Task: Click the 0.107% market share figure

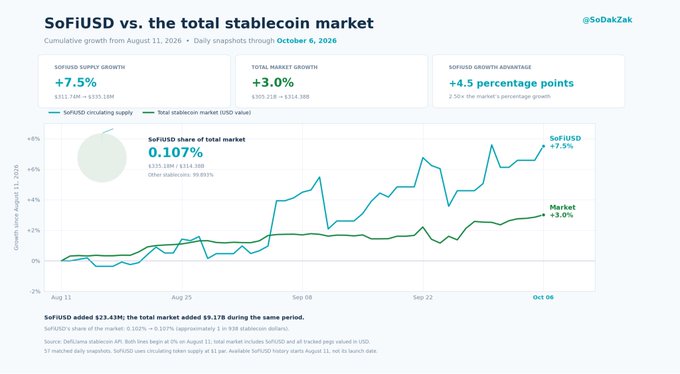Action: point(176,152)
